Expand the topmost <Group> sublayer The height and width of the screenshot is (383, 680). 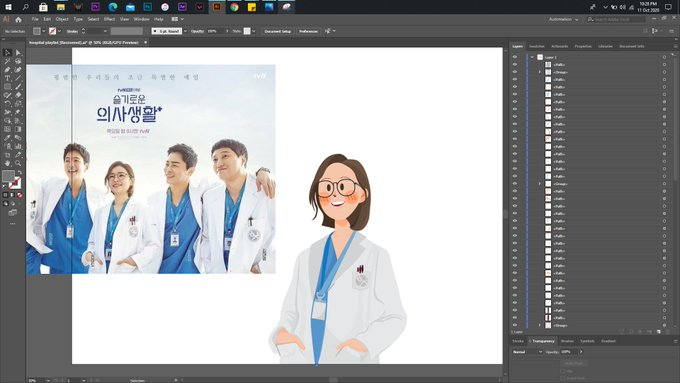pos(540,72)
